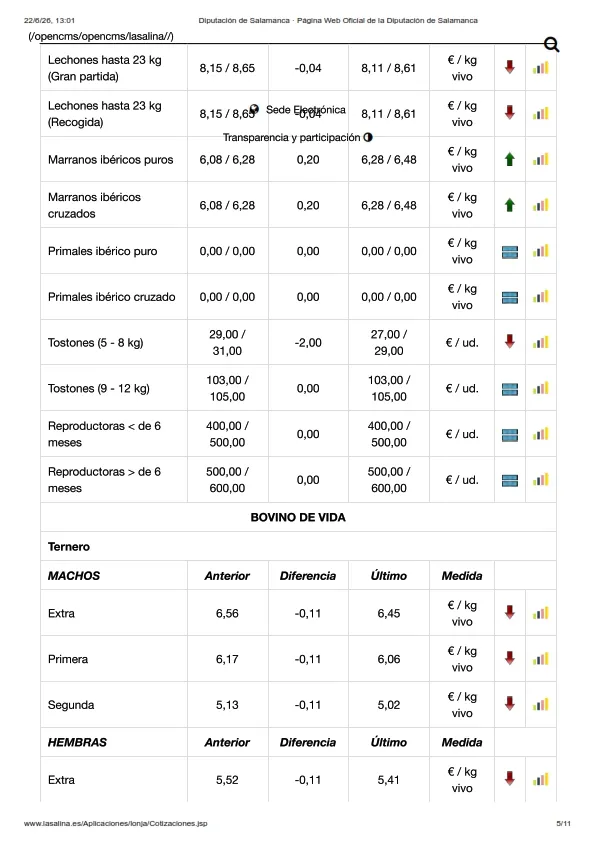Open the chart icon for Marranos ibéricos puros
Screen dimensions: 595x842
(541, 159)
